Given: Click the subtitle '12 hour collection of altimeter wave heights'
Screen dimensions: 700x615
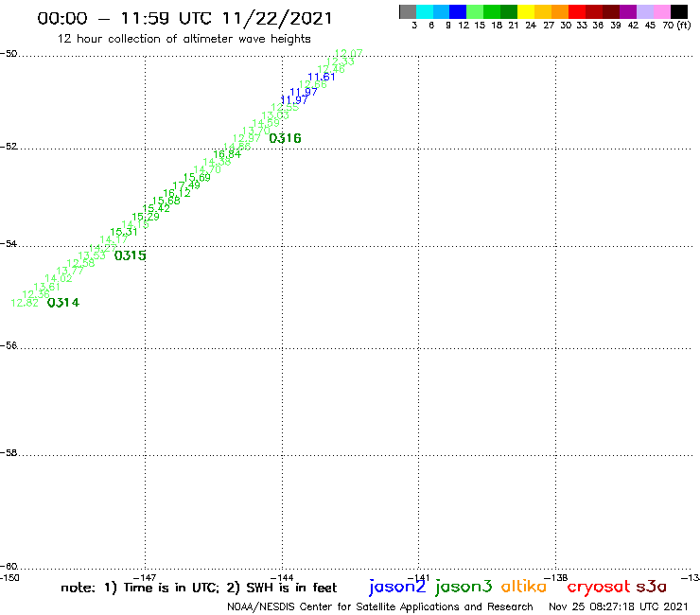Looking at the screenshot, I should [x=184, y=39].
